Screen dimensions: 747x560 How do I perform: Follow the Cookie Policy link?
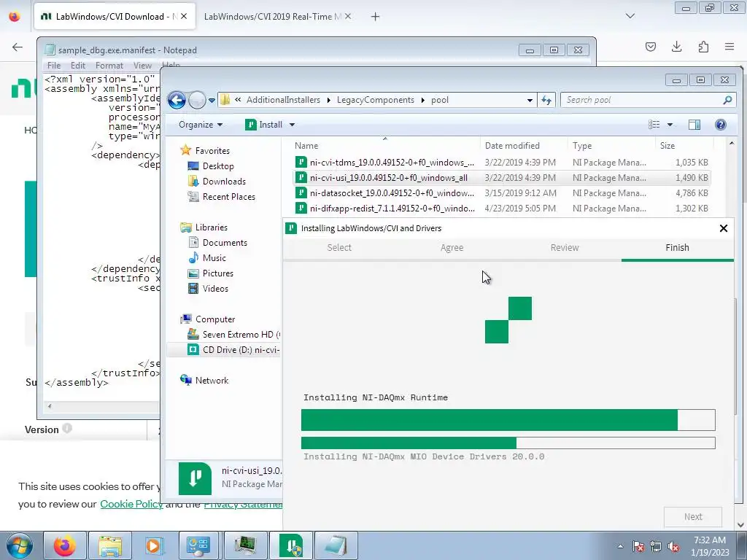[131, 504]
